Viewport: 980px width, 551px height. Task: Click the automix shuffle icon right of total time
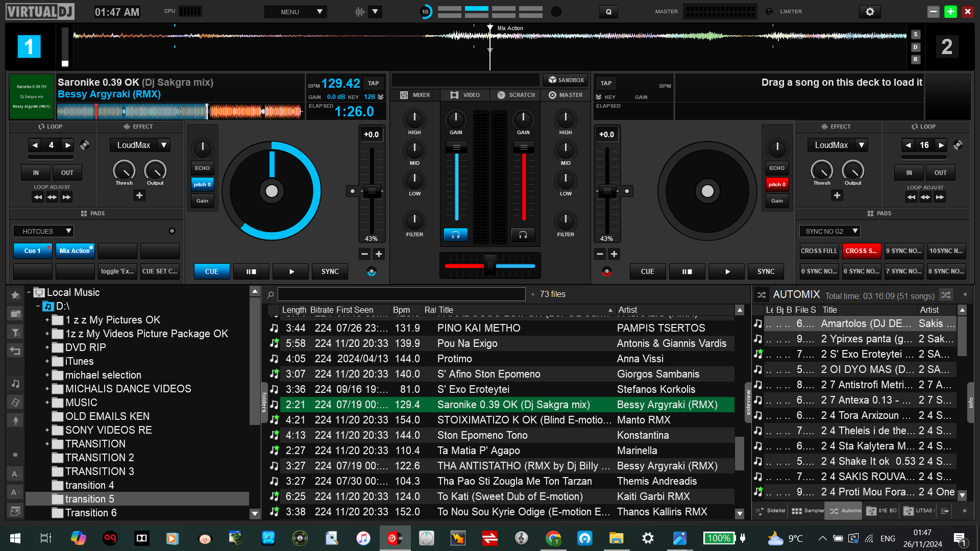946,295
